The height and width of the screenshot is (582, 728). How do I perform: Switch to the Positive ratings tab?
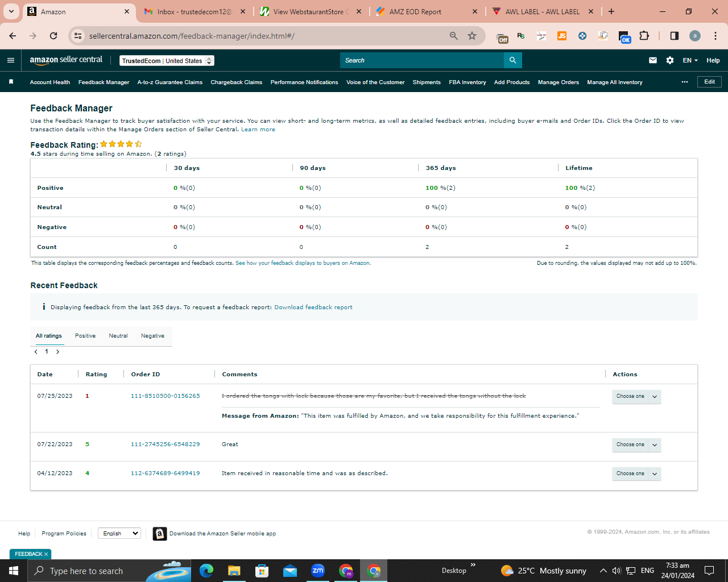click(x=85, y=336)
